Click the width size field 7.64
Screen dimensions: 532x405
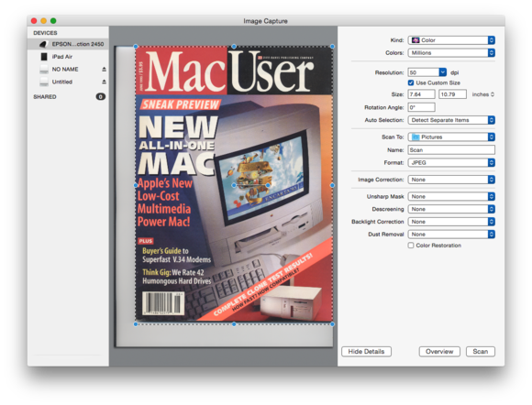pyautogui.click(x=421, y=94)
